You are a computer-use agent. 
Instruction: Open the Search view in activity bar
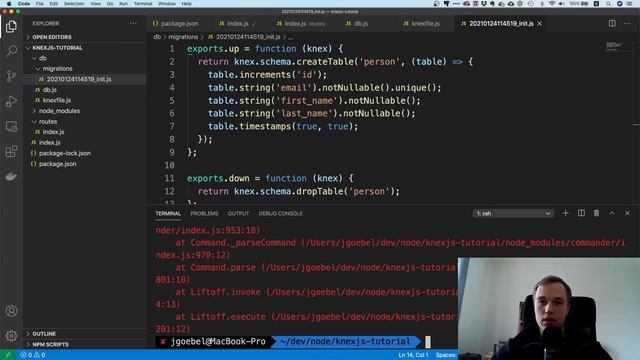pyautogui.click(x=11, y=51)
